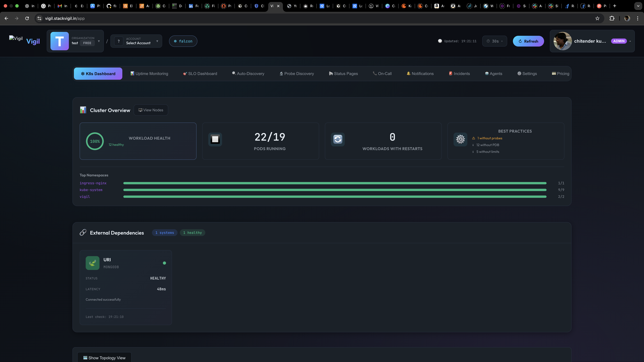Click the MongoDB URI health status dot
644x362 pixels.
click(164, 263)
